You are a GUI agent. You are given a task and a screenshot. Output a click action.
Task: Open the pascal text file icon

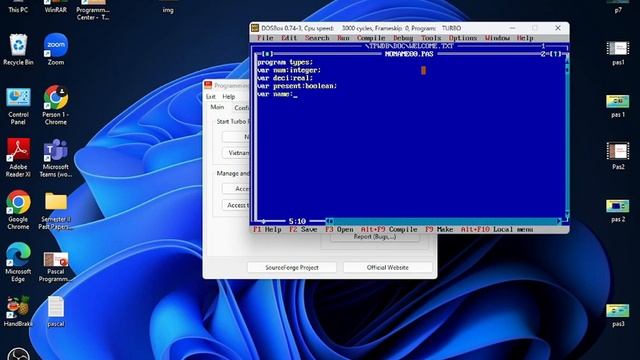(56, 311)
